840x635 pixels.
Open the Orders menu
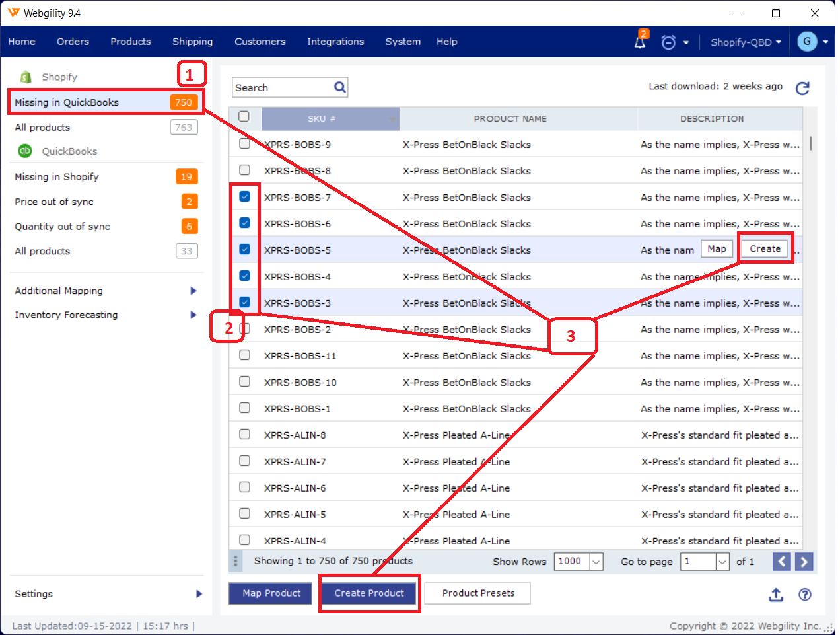(73, 42)
